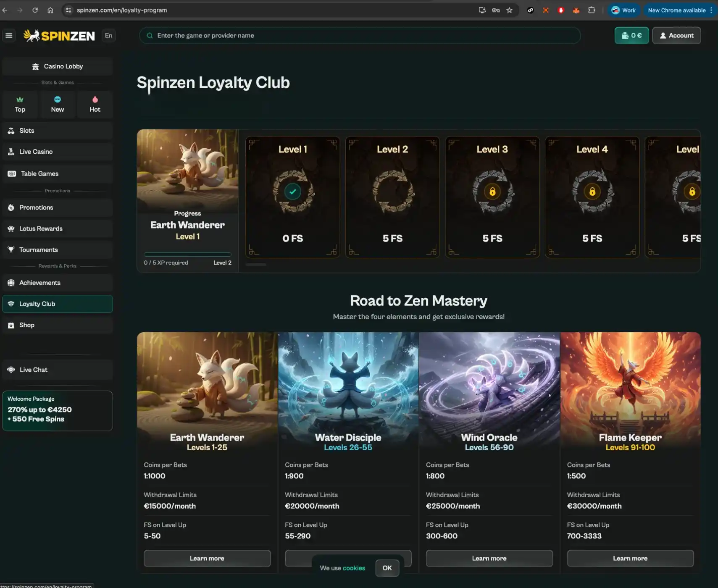
Task: Click the Slots sidebar icon
Action: pos(11,131)
